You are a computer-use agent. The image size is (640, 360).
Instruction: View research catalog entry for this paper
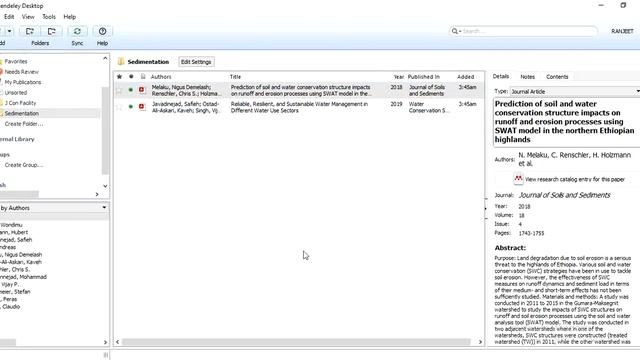click(x=575, y=179)
